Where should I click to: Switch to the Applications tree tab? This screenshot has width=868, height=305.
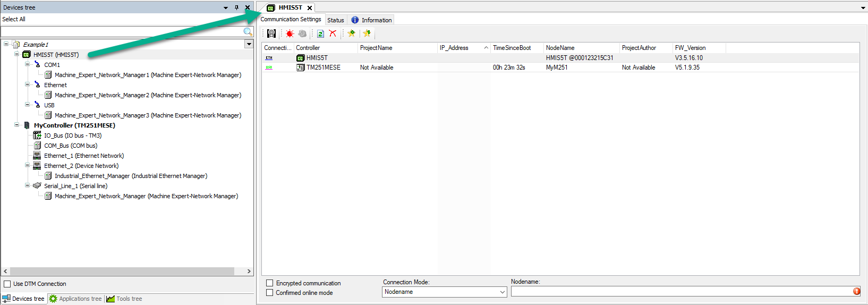pos(75,299)
